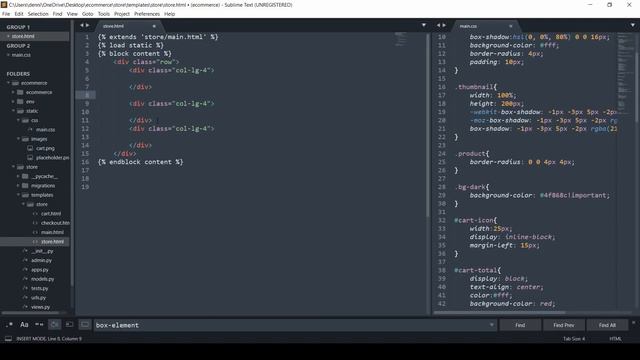The image size is (640, 360).
Task: Open models.py in the sidebar
Action: pyautogui.click(x=42, y=279)
